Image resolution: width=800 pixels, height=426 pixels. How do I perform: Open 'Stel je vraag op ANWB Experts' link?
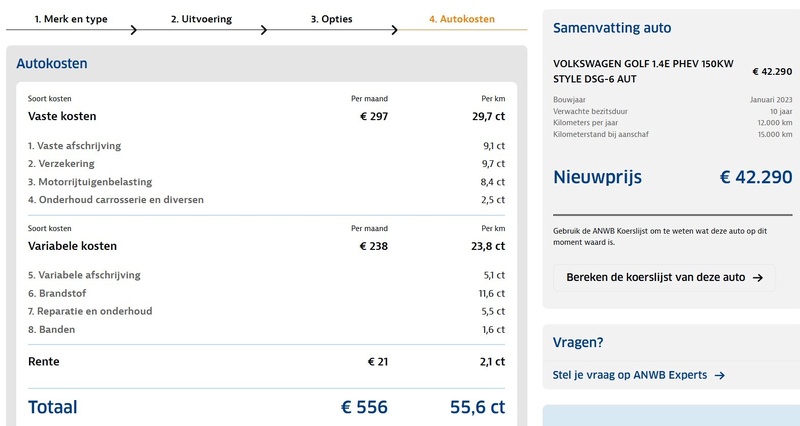[630, 375]
